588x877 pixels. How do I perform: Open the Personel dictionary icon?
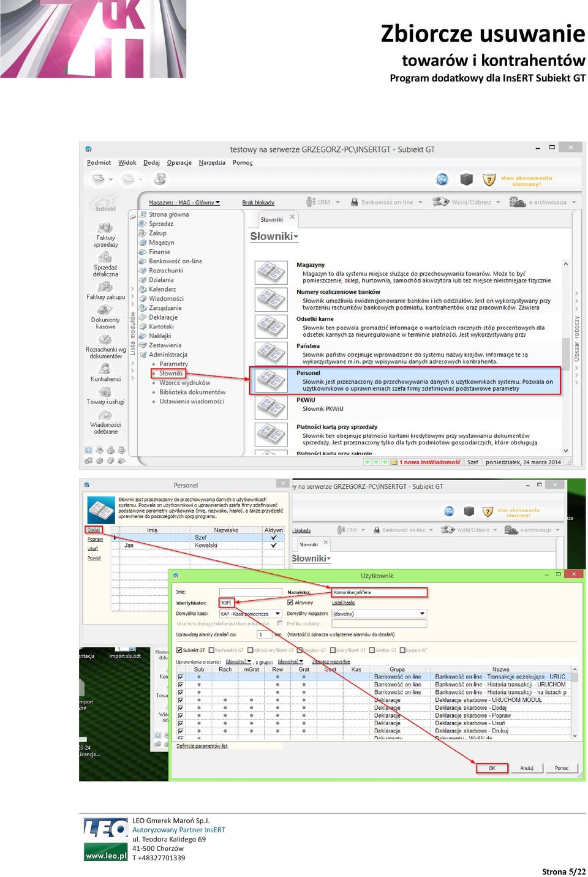point(271,380)
